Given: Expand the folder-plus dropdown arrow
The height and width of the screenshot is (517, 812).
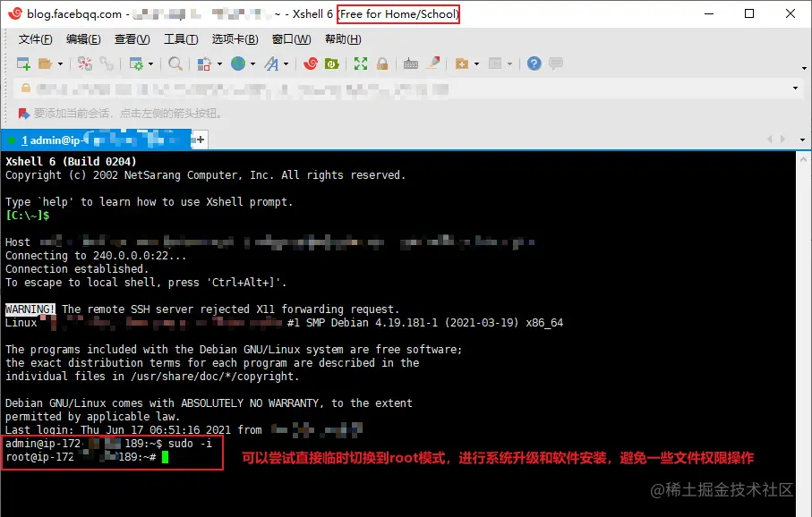Looking at the screenshot, I should (x=476, y=64).
